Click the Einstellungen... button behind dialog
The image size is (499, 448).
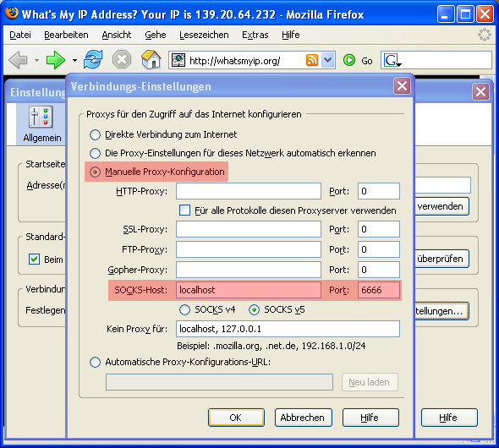point(441,311)
